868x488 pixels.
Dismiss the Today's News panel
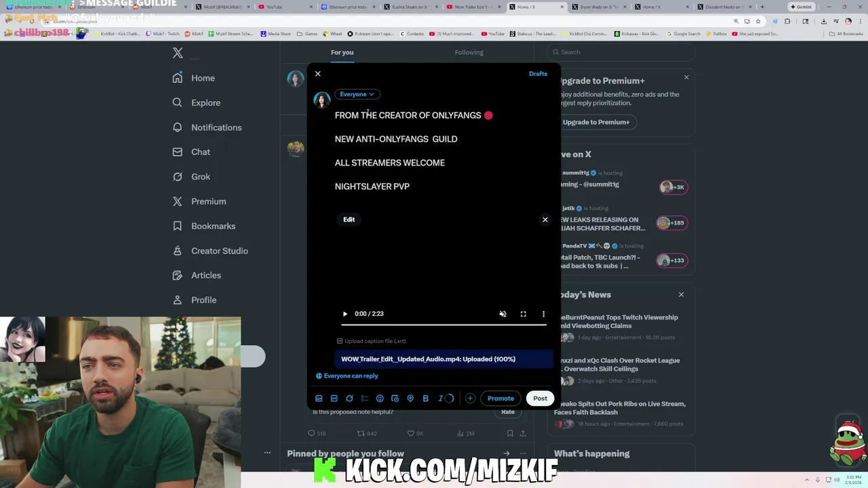coord(681,295)
